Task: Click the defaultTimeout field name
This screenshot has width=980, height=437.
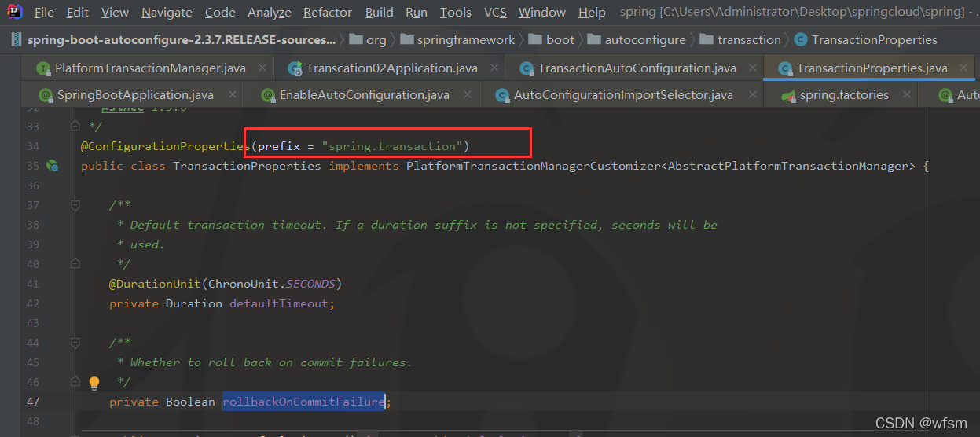Action: (279, 303)
